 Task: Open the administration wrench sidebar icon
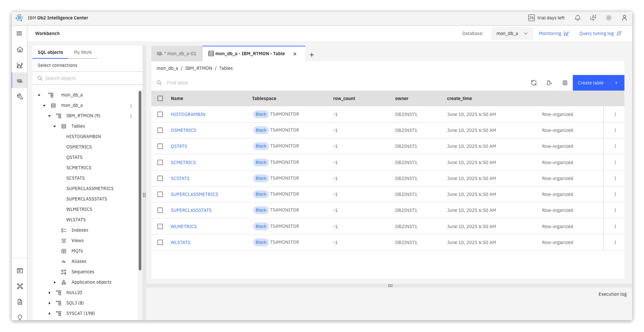pos(20,96)
